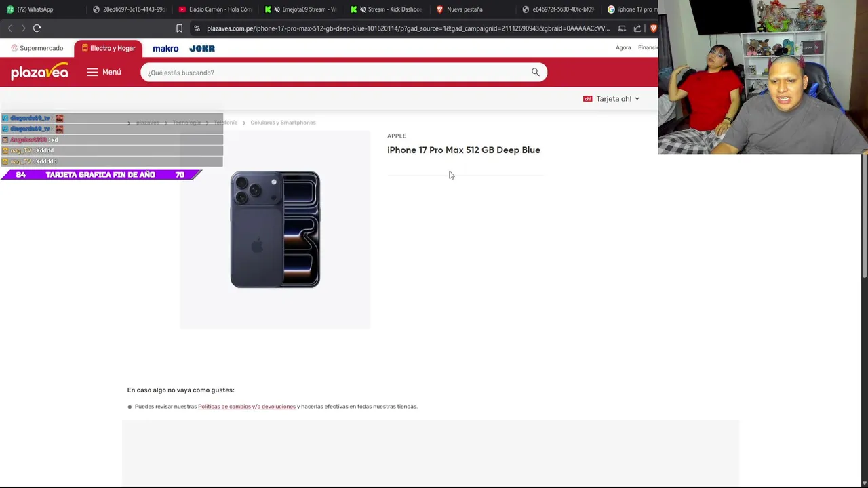Click the iPhone 17 Pro Max product image
Viewport: 868px width, 488px height.
point(275,229)
